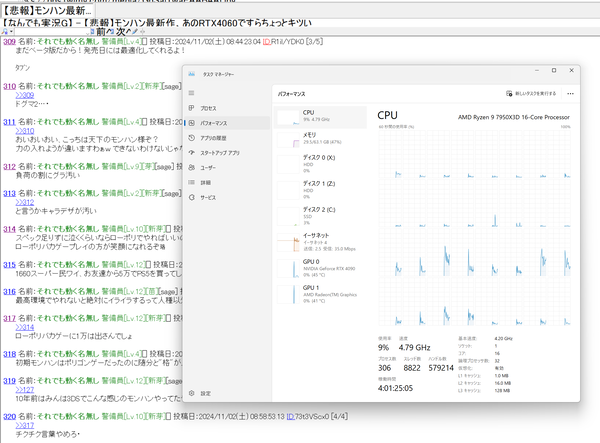Click post number 312 link
Image resolution: width=600 pixels, height=443 pixels.
point(10,166)
